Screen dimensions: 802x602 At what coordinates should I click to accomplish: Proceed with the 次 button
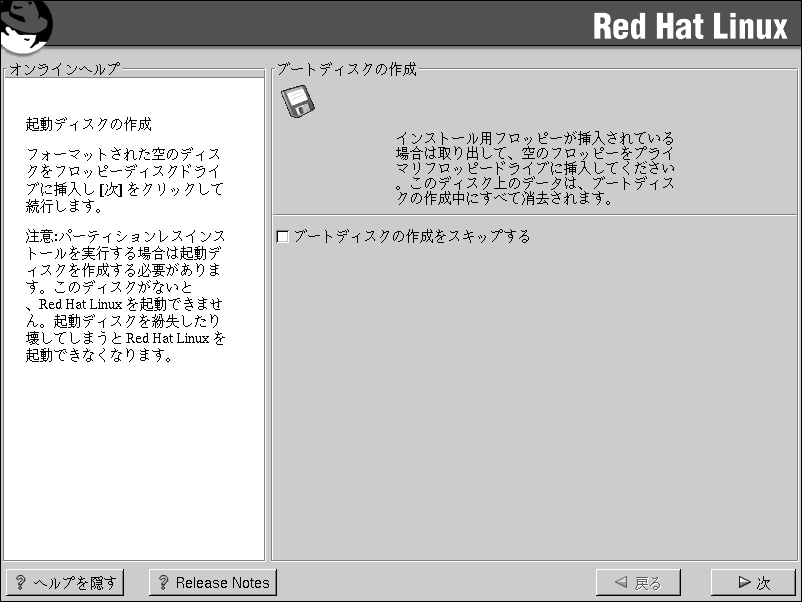tap(752, 583)
